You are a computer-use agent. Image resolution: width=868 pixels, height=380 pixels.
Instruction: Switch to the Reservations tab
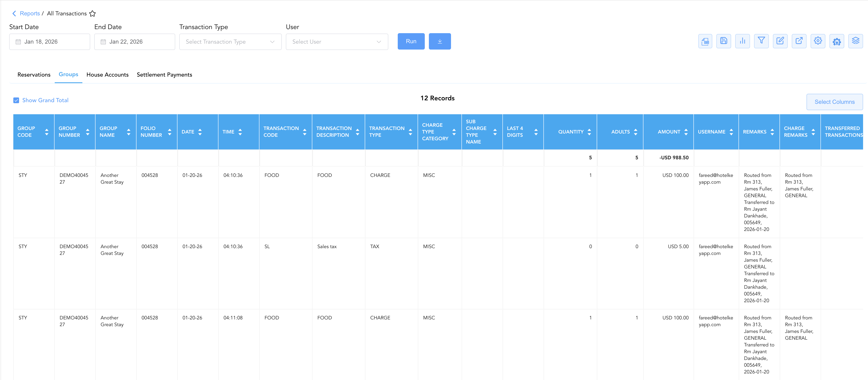click(x=34, y=75)
